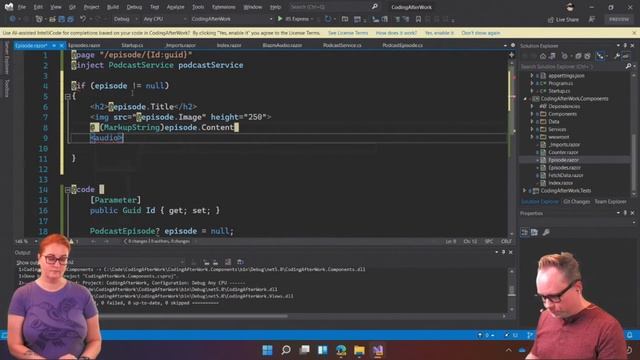
Task: Open the Git menu
Action: 72,7
